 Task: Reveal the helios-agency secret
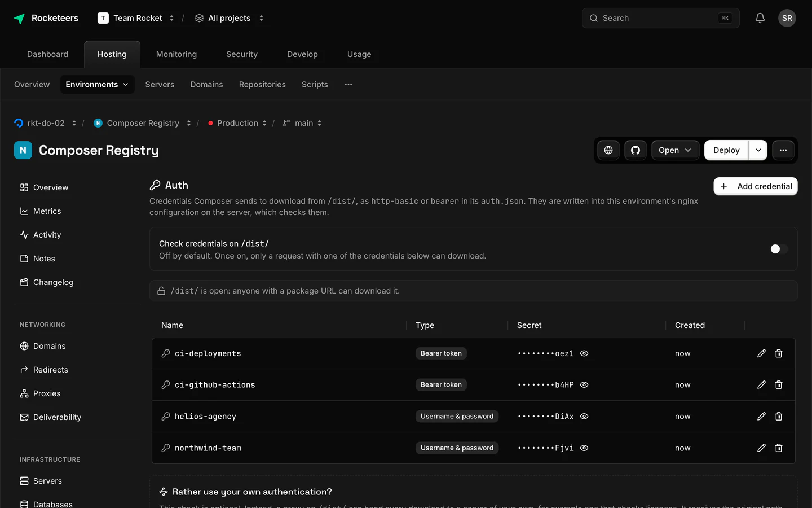(584, 417)
